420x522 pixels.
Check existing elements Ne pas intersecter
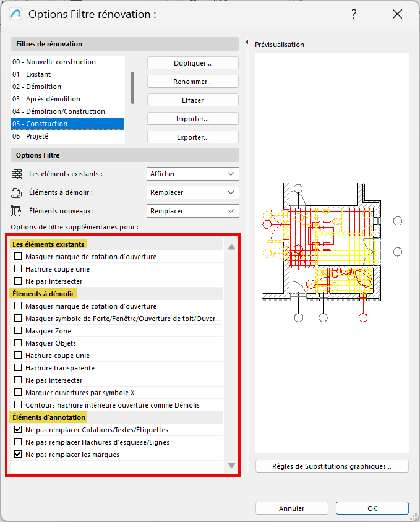[18, 281]
